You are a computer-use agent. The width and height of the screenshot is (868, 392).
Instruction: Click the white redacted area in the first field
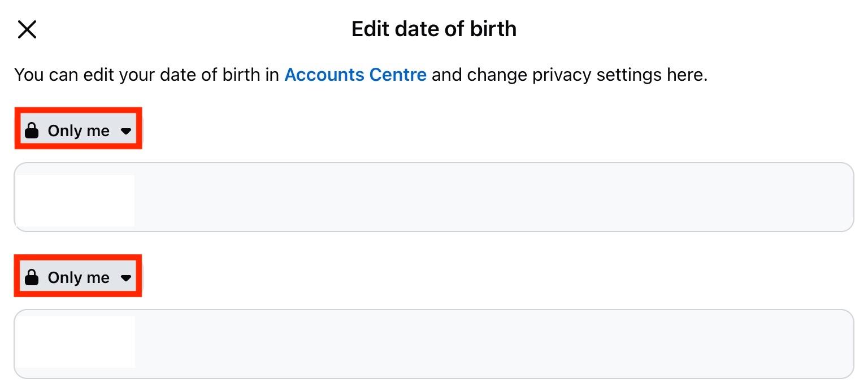(75, 200)
